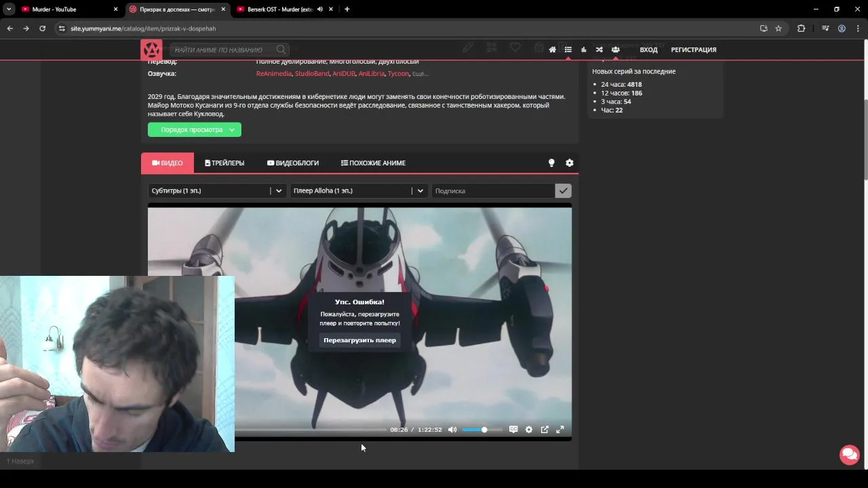868x488 pixels.
Task: Close the Призрак в доспехах browser tab
Action: pos(223,9)
